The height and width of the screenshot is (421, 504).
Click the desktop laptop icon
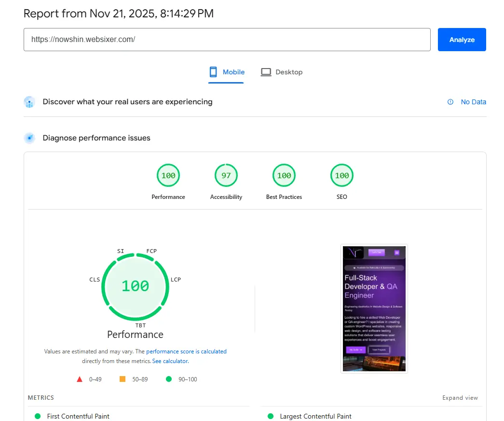coord(266,72)
